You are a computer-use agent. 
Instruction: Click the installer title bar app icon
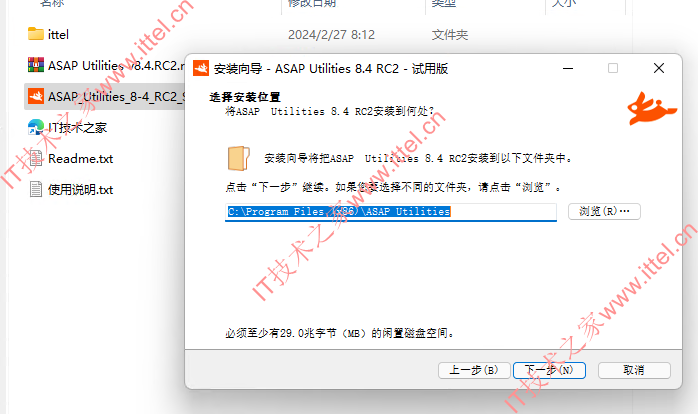[201, 68]
